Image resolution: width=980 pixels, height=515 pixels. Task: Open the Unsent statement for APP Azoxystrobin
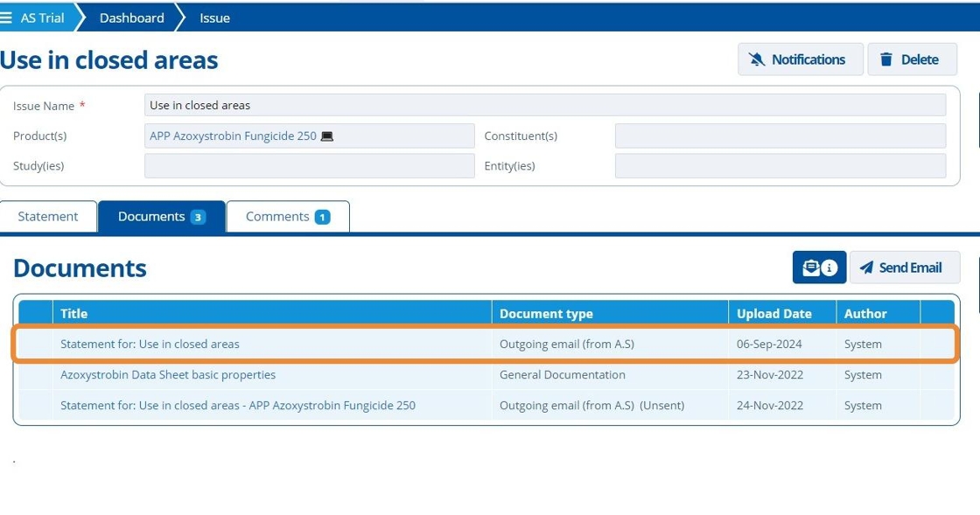pos(238,405)
